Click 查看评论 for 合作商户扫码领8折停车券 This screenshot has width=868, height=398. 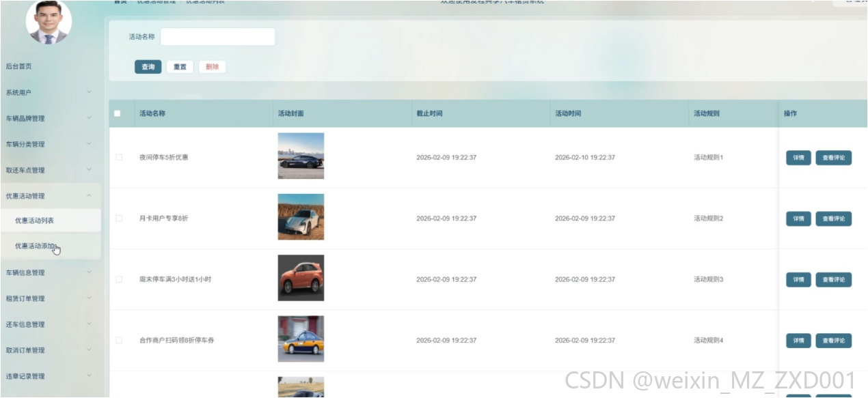[833, 340]
